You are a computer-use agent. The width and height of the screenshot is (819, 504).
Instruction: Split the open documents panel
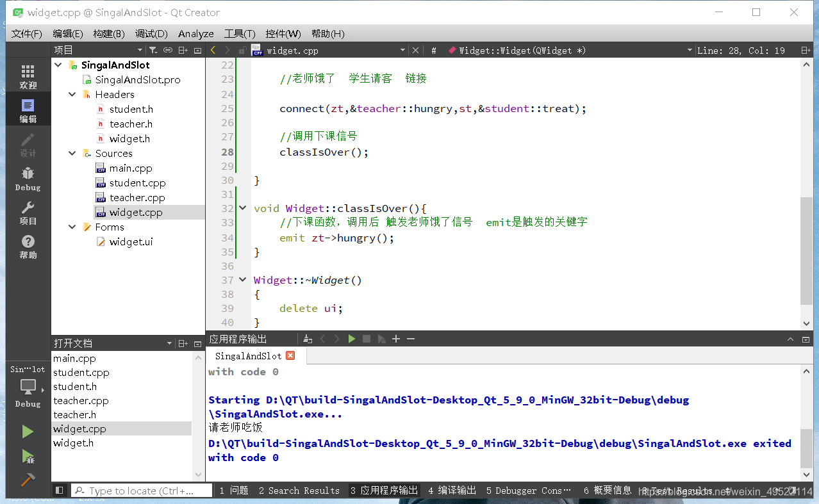[x=183, y=343]
